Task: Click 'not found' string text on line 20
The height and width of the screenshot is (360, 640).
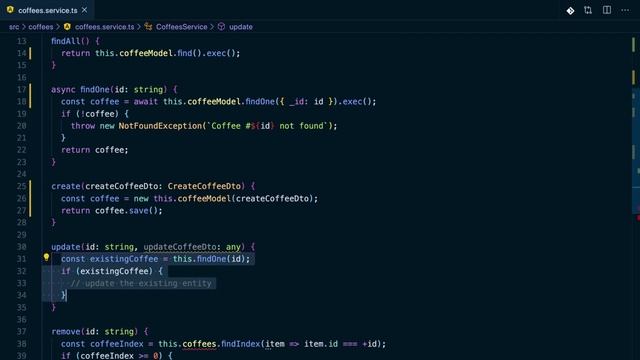Action: pos(301,126)
